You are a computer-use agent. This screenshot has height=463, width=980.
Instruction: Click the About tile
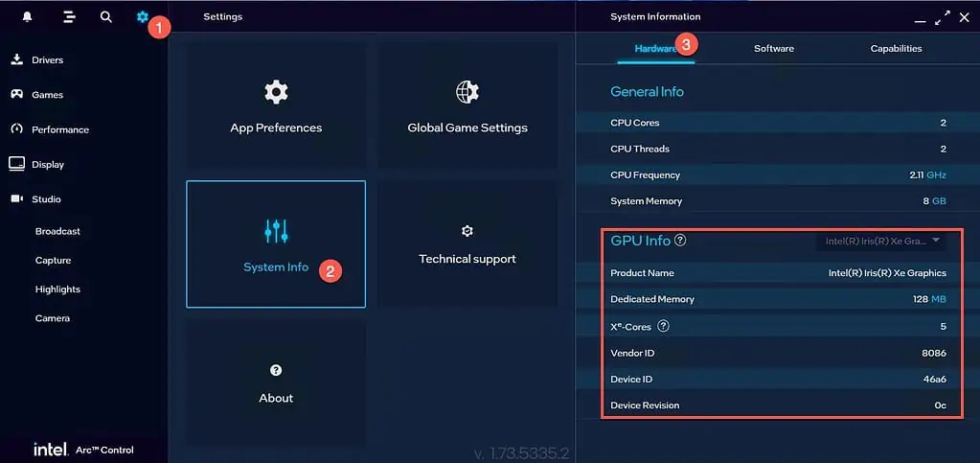pos(276,383)
